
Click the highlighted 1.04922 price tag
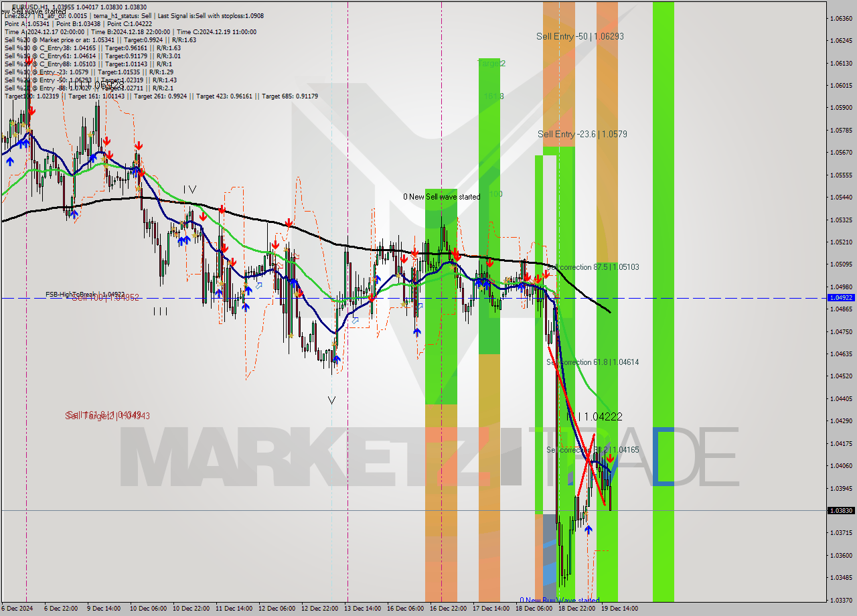(841, 297)
